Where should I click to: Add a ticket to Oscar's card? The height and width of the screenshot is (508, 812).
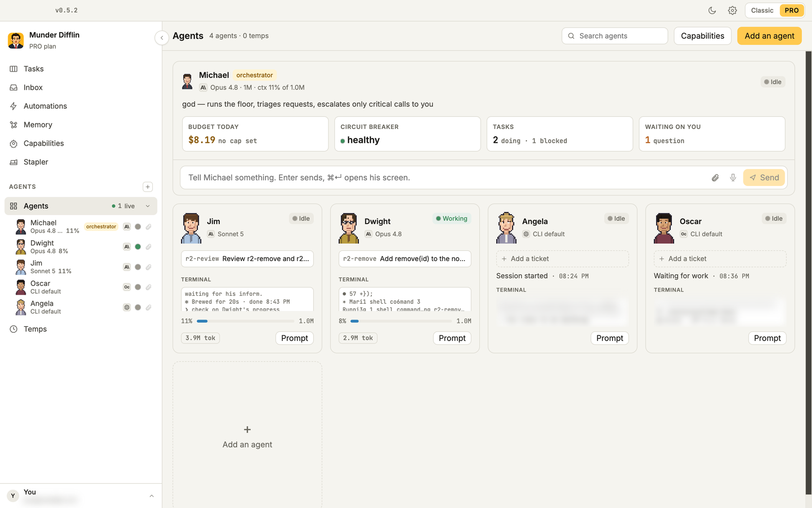tap(720, 259)
